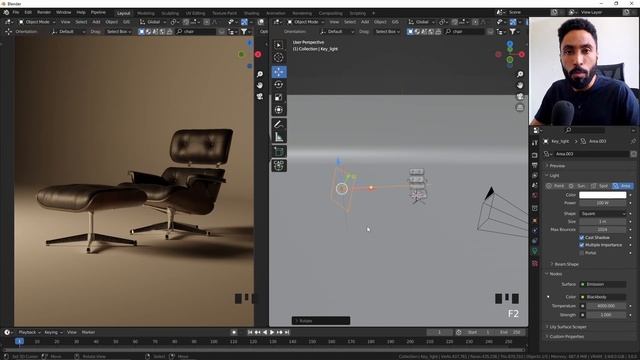Open the Keying popover in the timeline

pyautogui.click(x=53, y=332)
